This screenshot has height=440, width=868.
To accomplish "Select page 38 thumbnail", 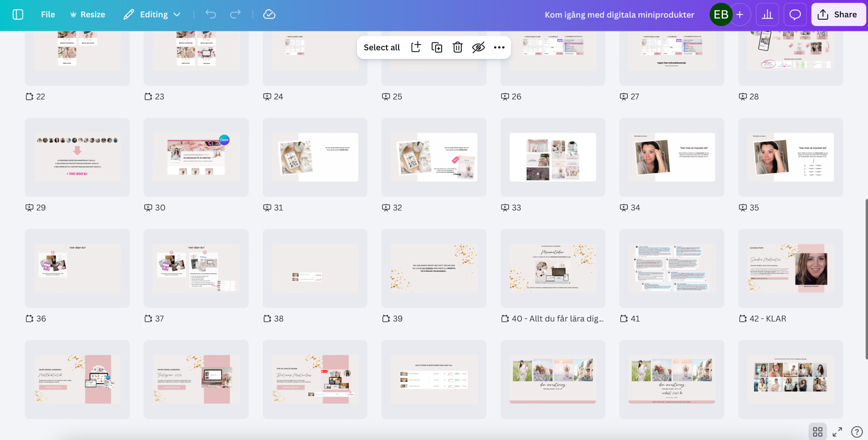I will [315, 268].
